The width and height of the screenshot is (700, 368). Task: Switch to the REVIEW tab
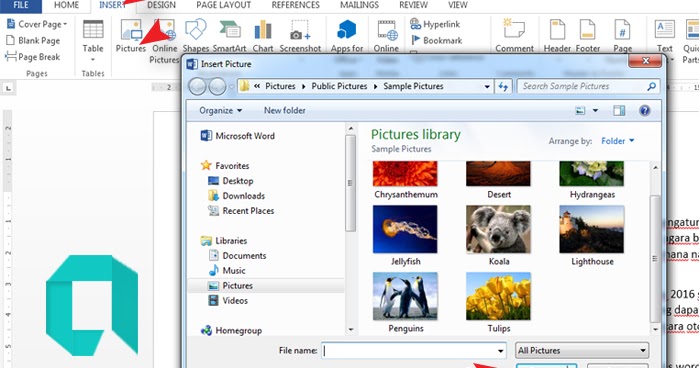pyautogui.click(x=413, y=5)
